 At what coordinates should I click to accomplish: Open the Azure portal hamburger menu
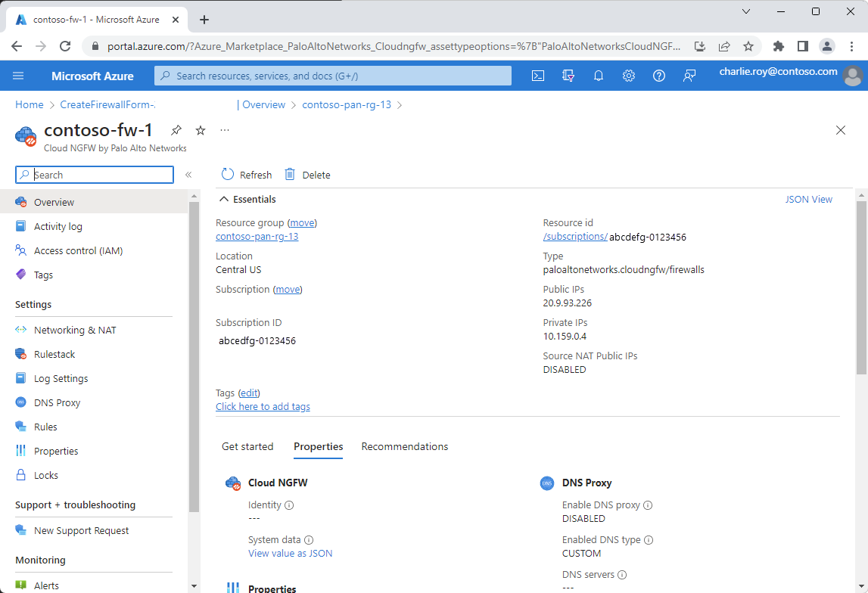coord(19,76)
